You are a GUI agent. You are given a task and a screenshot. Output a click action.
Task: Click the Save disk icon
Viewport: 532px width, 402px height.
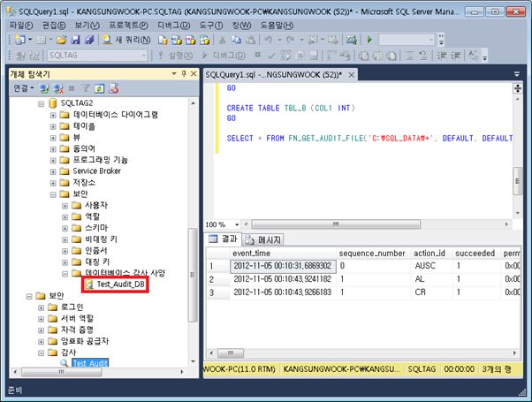[75, 40]
